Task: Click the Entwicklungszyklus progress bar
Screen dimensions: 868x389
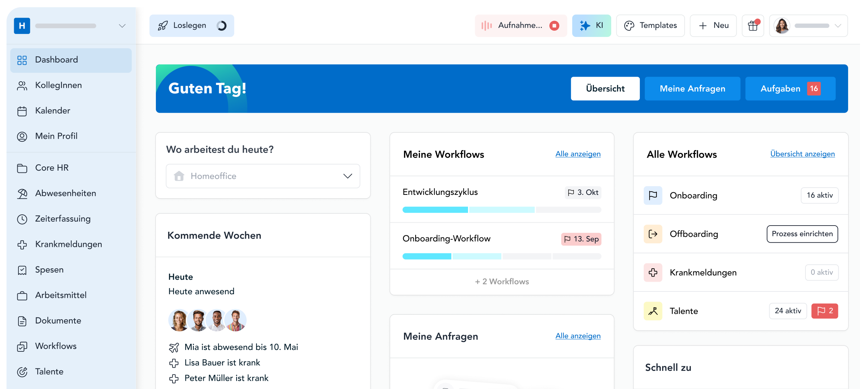Action: coord(502,210)
